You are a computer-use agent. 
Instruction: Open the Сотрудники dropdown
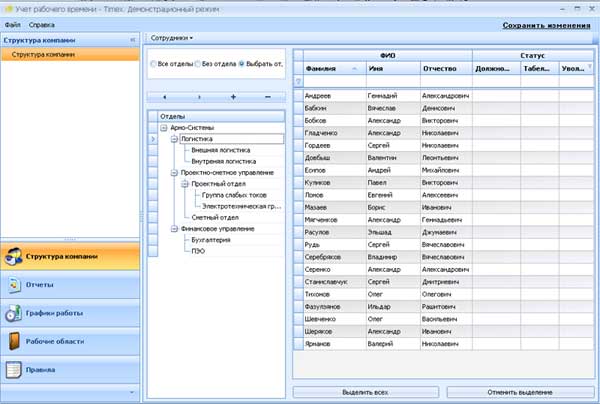click(172, 38)
